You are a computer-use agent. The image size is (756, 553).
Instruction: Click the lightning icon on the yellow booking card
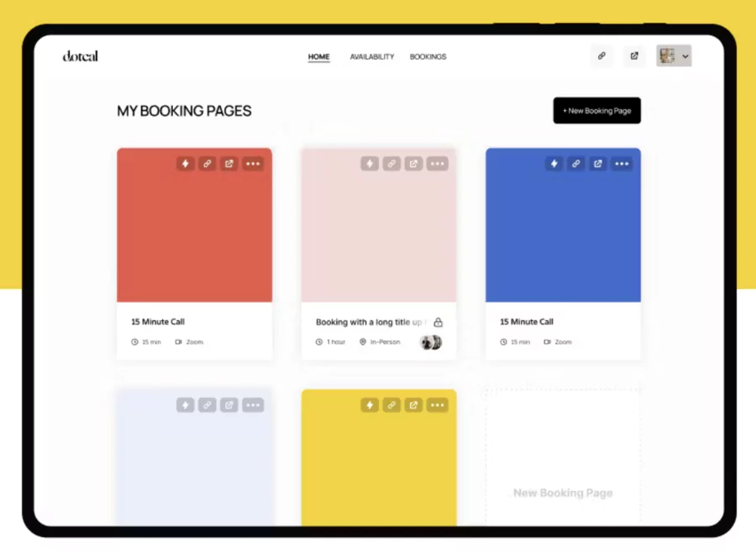(370, 405)
